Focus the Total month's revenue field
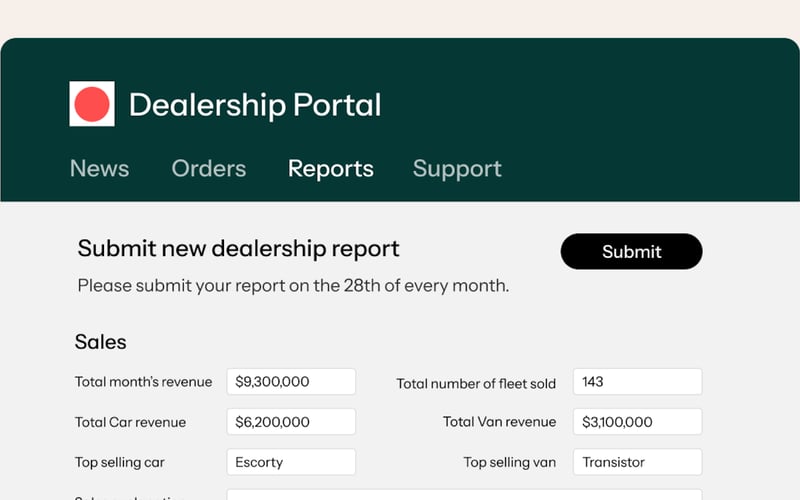Image resolution: width=800 pixels, height=500 pixels. point(291,382)
